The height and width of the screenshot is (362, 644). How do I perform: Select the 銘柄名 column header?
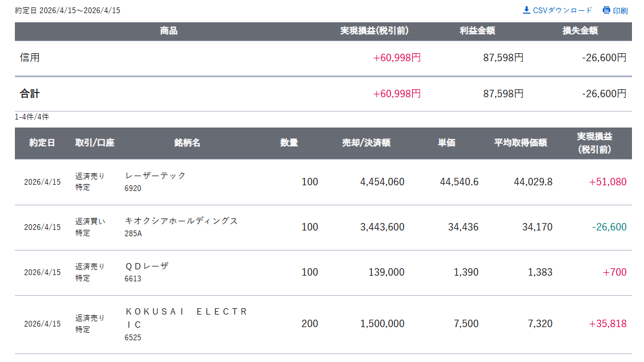(187, 143)
